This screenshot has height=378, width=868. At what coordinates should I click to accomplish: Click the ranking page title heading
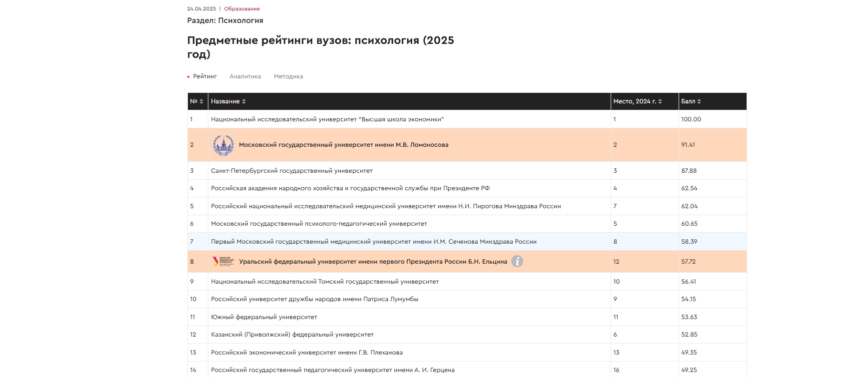320,47
